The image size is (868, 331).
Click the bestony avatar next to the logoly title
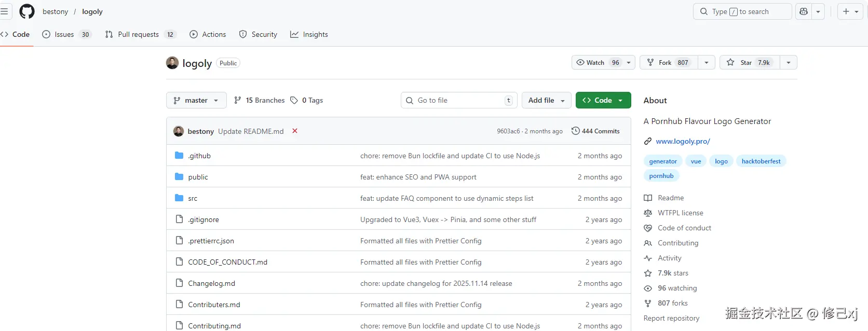click(172, 63)
